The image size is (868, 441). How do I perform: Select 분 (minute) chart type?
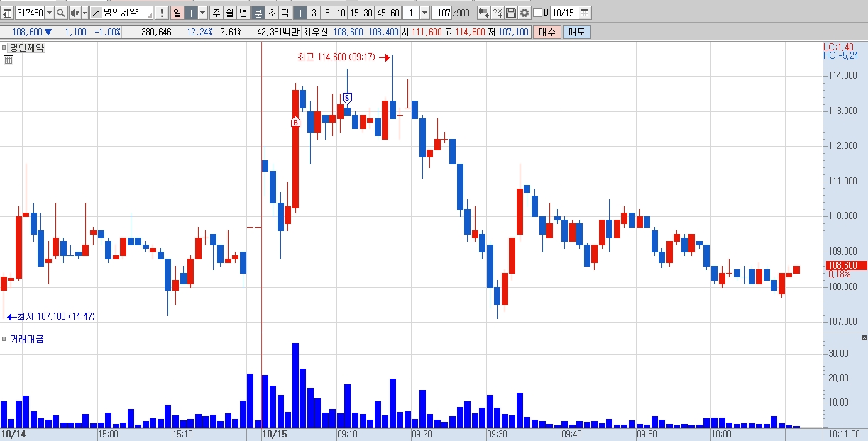coord(258,13)
